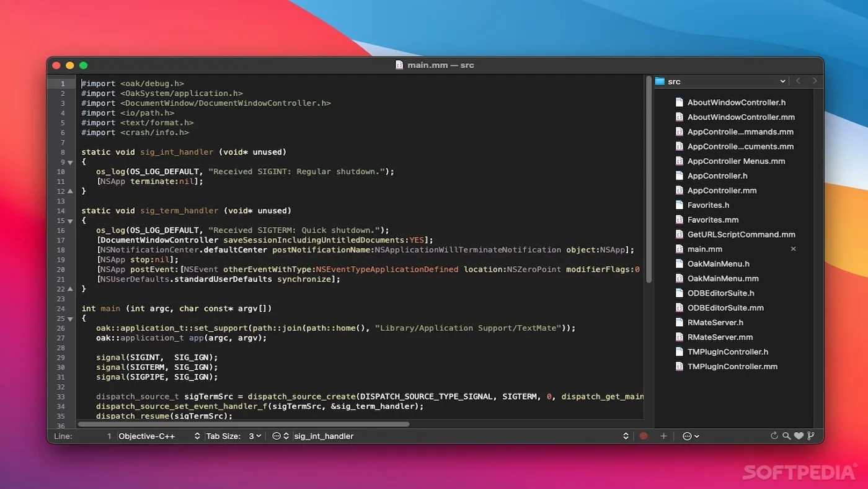Start macro recording with the red dot
868x489 pixels.
(643, 436)
